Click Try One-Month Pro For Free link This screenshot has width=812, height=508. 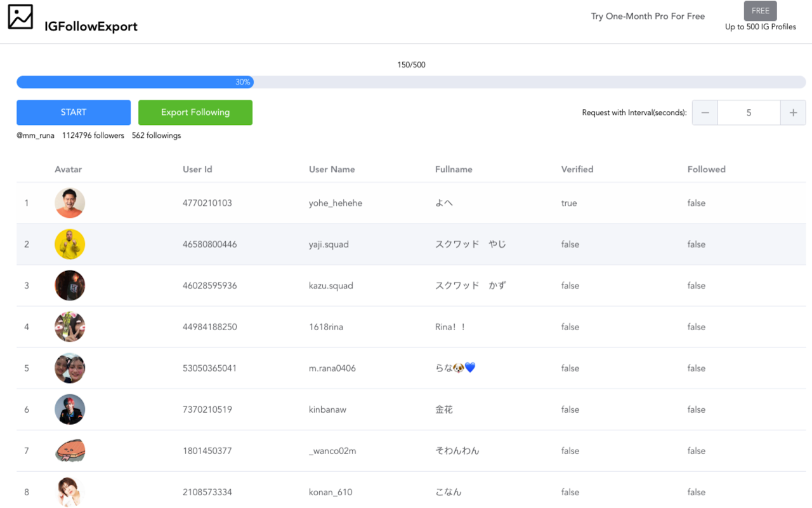click(648, 17)
